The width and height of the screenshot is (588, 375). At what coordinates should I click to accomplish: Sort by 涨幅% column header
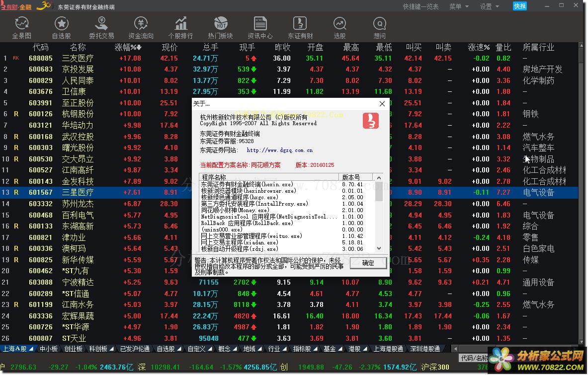[128, 47]
